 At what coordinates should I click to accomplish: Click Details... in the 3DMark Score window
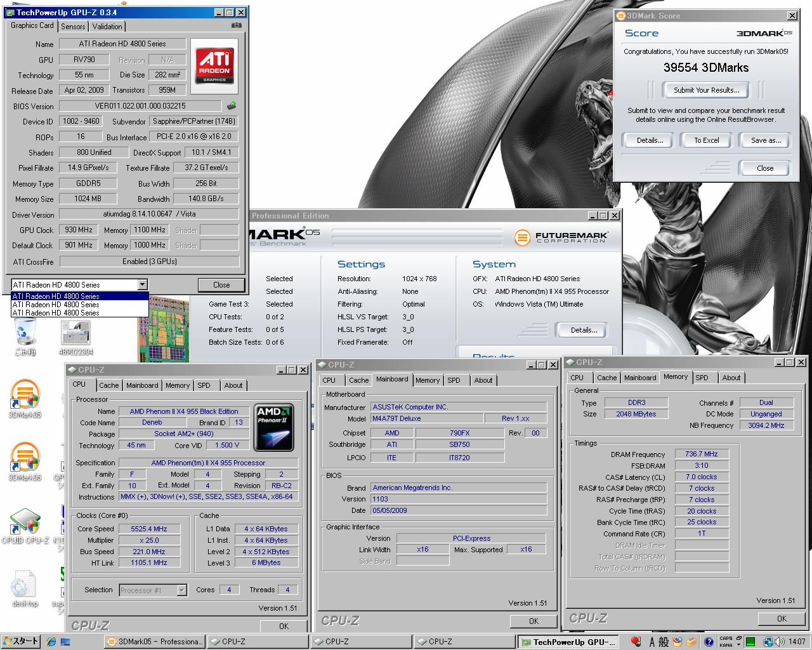pyautogui.click(x=650, y=140)
